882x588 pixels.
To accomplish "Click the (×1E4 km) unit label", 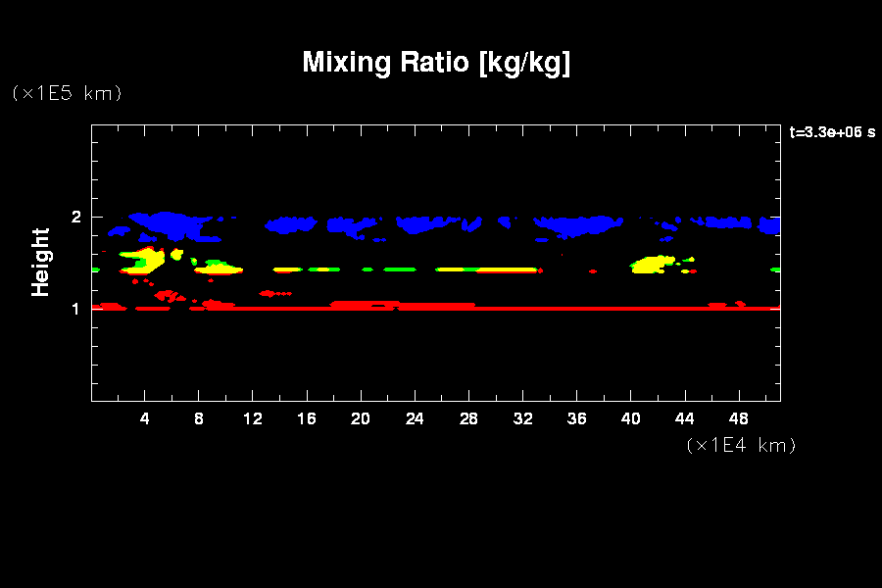I will pos(741,445).
